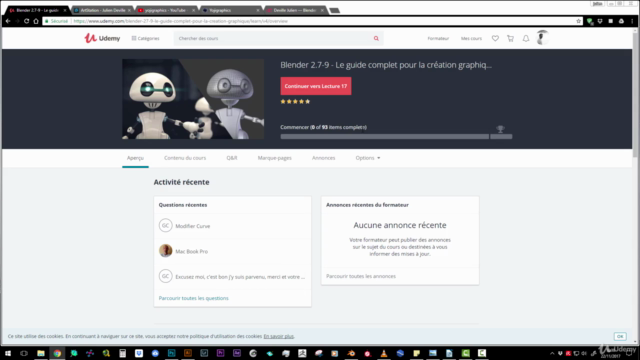This screenshot has height=360, width=640.
Task: Open Blender from the taskbar
Action: (351, 353)
